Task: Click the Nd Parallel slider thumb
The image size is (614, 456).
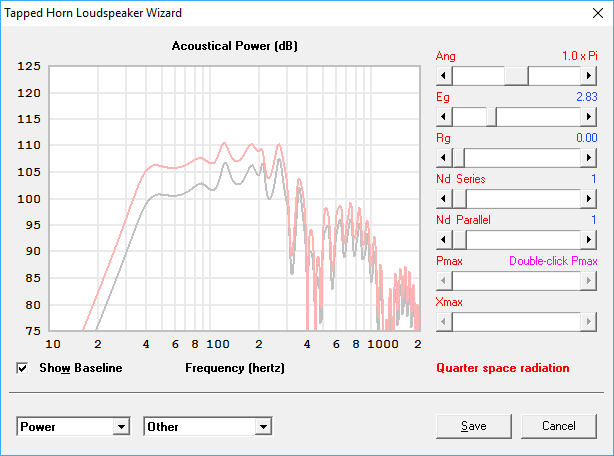Action: click(x=459, y=240)
